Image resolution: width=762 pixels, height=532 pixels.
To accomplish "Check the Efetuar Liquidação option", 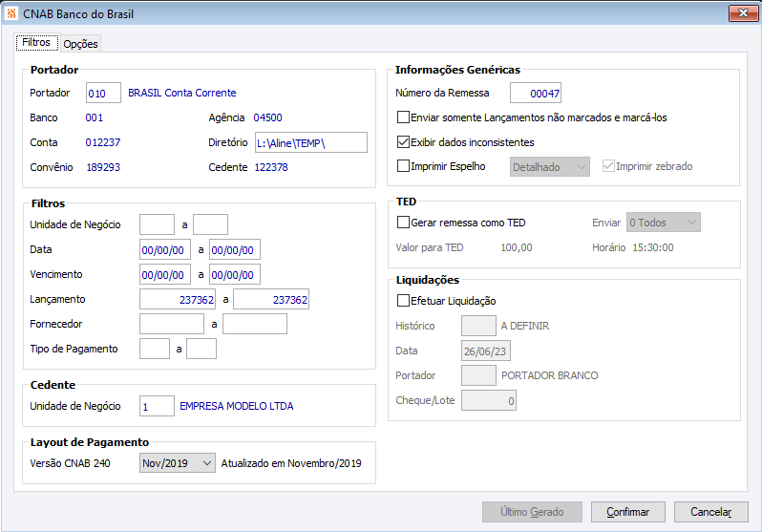I will click(403, 301).
